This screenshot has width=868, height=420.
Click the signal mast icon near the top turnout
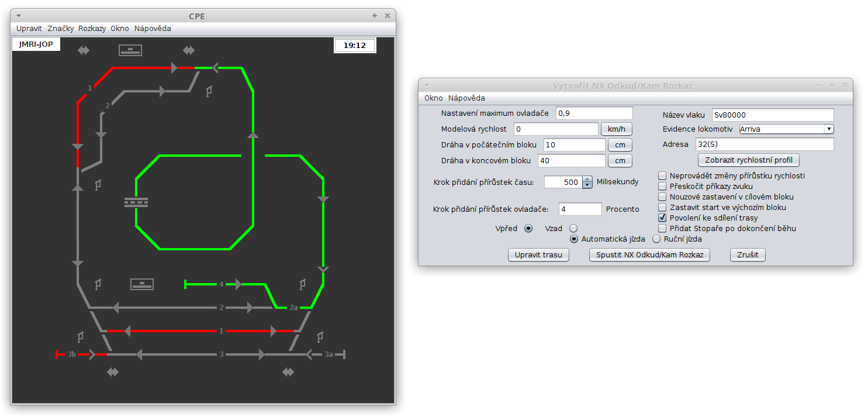tap(209, 91)
